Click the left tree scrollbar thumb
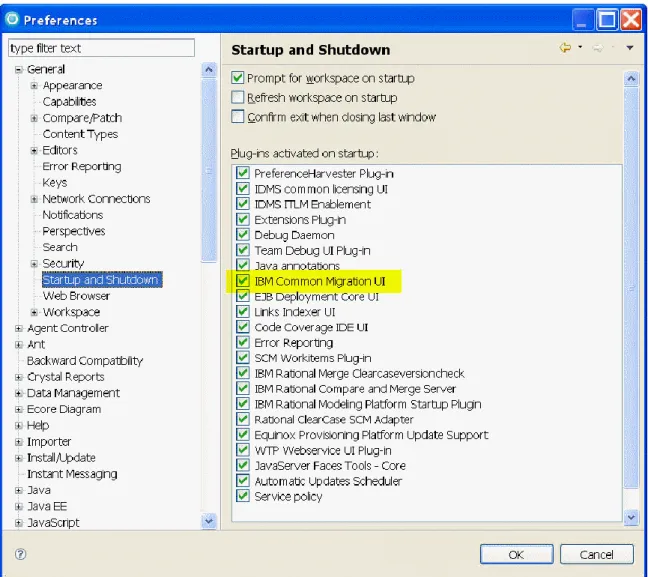 point(209,170)
